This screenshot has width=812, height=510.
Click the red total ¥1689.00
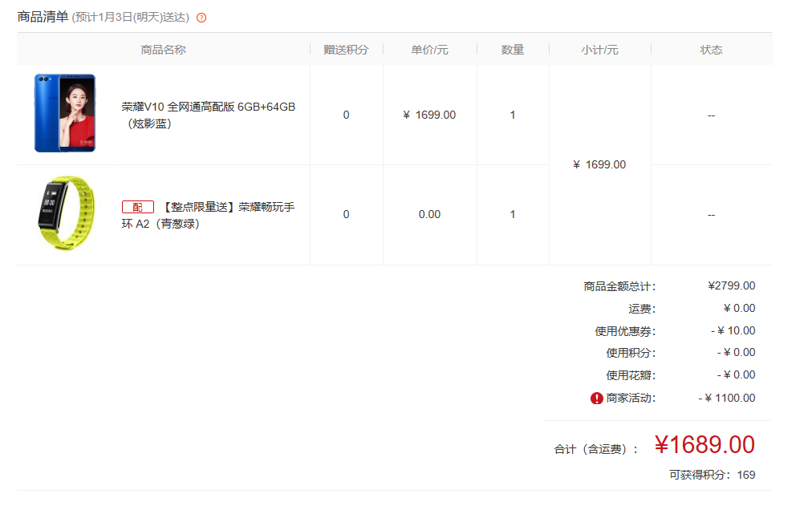[x=704, y=445]
